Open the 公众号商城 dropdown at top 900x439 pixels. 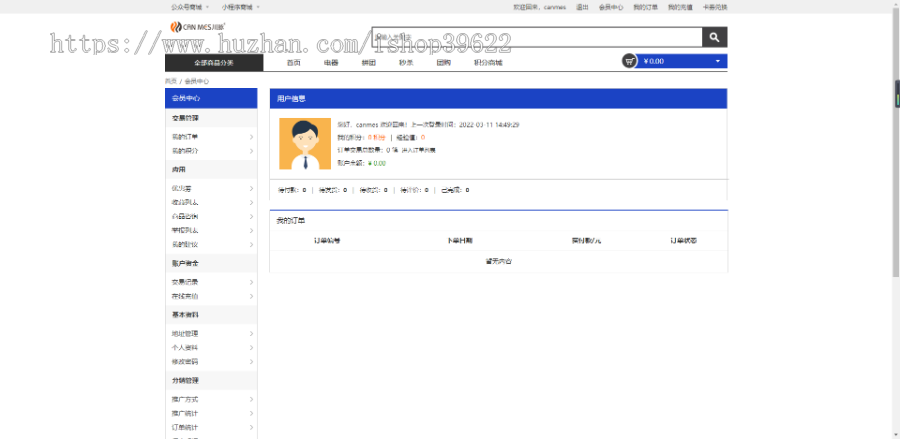pyautogui.click(x=190, y=7)
